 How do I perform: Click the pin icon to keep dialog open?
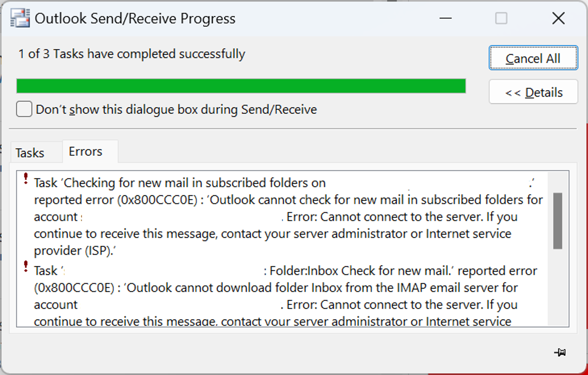(560, 352)
